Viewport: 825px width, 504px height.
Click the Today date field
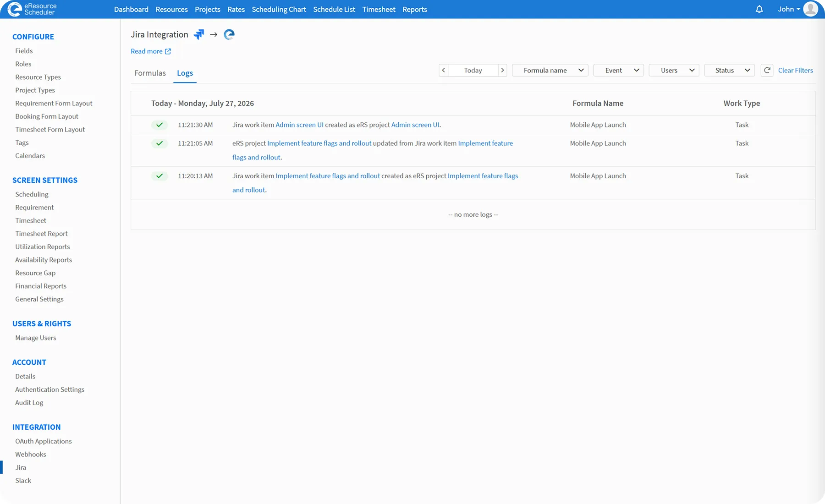pos(473,70)
